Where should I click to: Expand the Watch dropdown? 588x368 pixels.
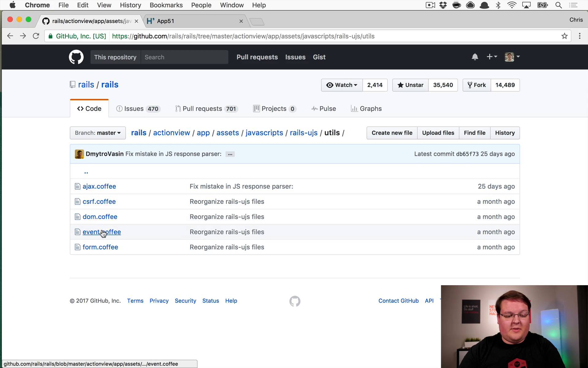pos(342,85)
